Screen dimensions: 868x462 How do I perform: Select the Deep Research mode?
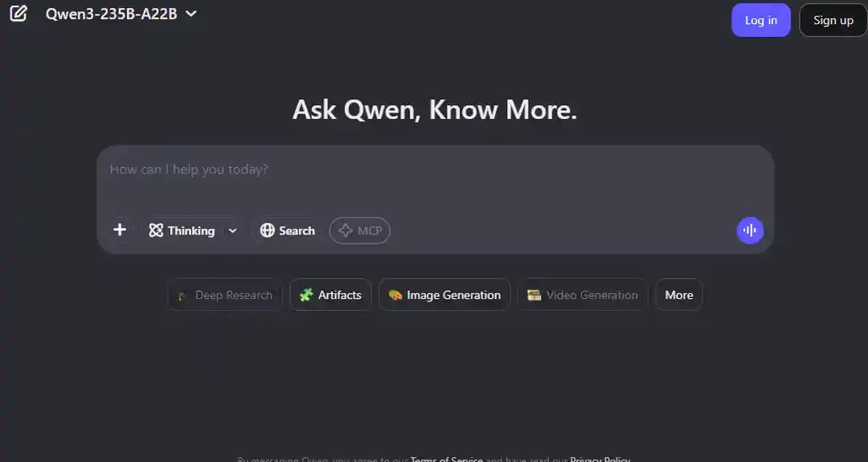point(225,295)
